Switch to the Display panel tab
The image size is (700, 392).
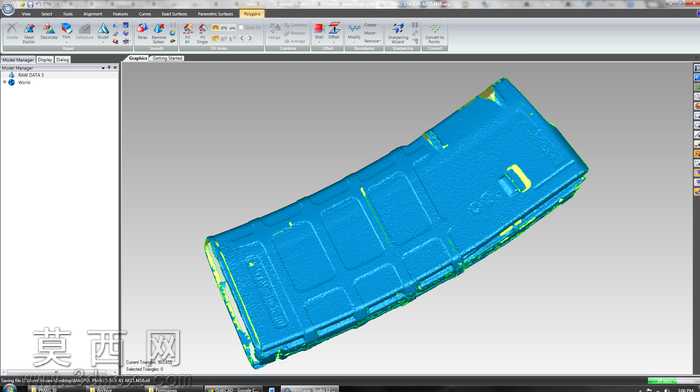click(x=45, y=59)
